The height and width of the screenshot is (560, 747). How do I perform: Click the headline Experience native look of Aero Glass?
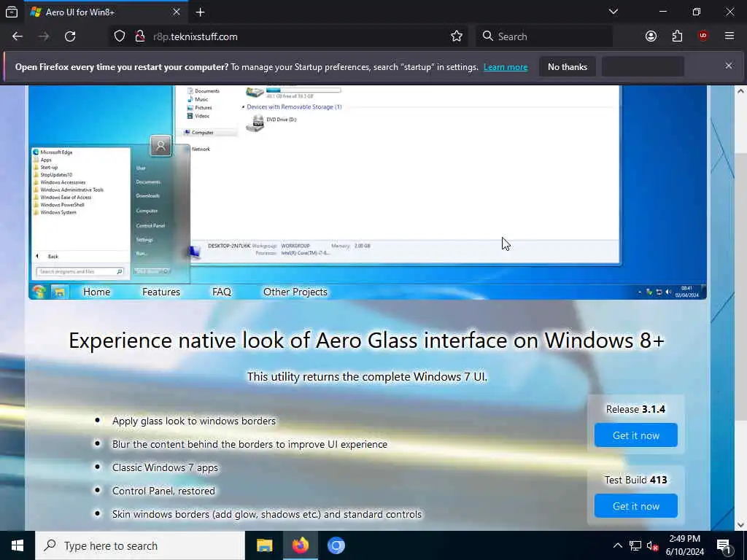[366, 341]
